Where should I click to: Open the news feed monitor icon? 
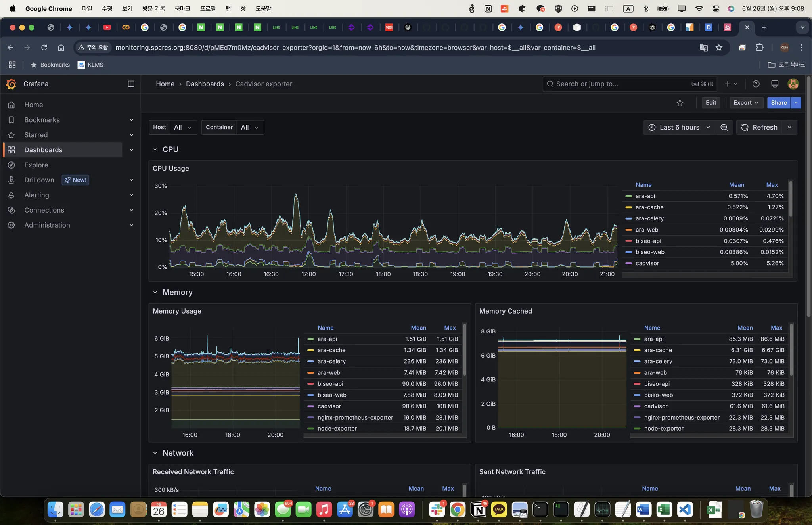pos(774,84)
